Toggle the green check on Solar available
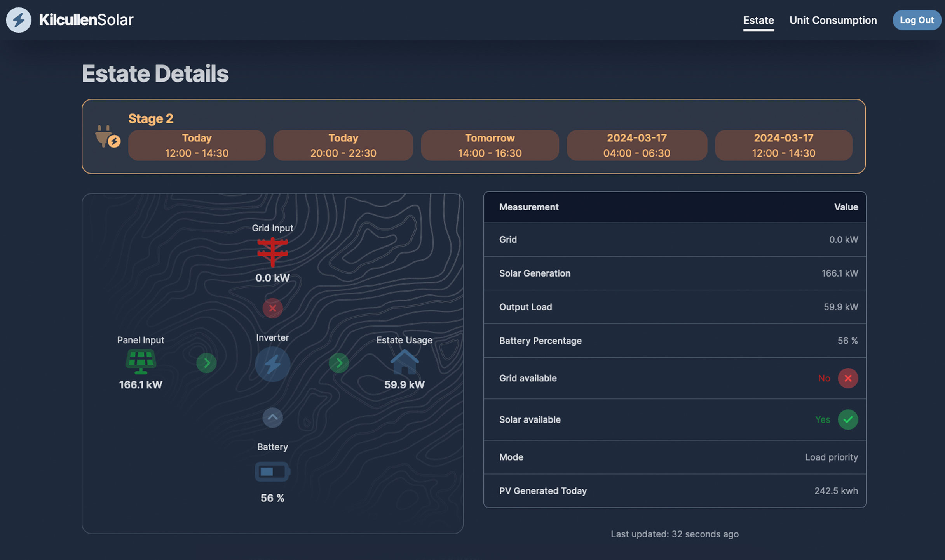The width and height of the screenshot is (945, 560). click(x=848, y=419)
